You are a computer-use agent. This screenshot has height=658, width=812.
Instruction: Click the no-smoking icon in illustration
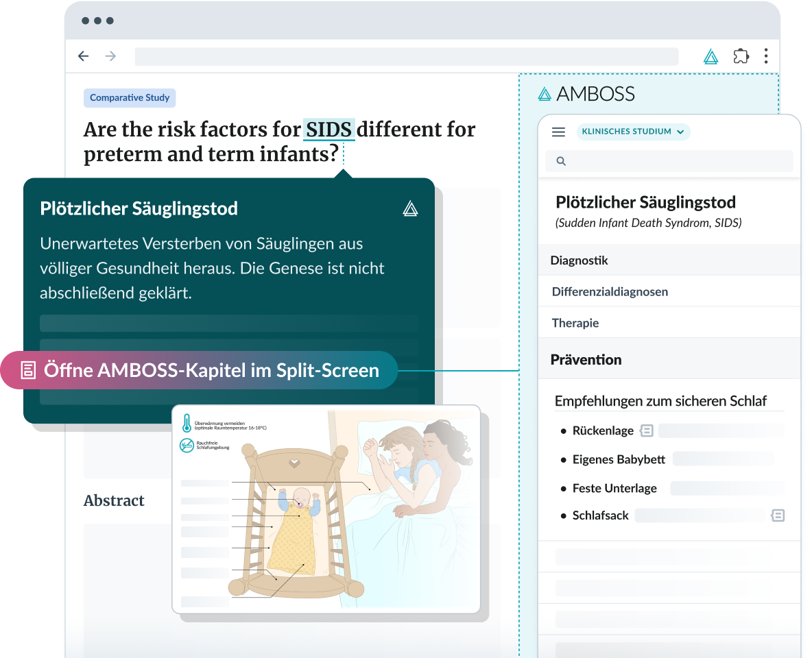point(187,446)
